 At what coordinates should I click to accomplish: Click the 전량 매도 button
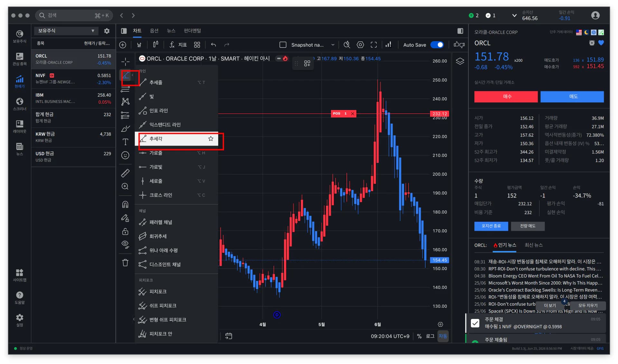[x=528, y=226]
